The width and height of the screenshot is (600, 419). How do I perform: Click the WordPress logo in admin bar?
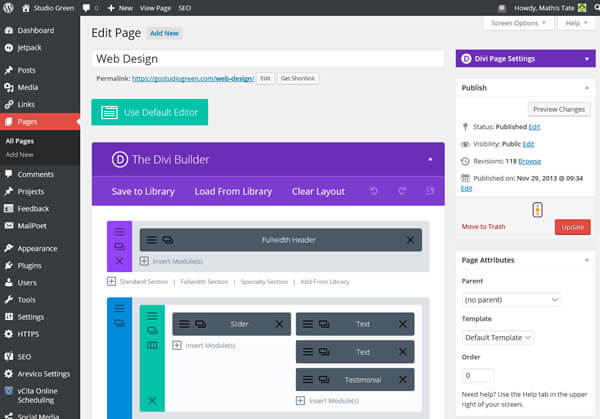[8, 8]
